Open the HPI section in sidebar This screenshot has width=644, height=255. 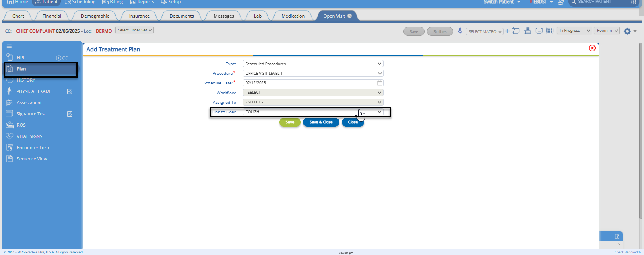20,58
